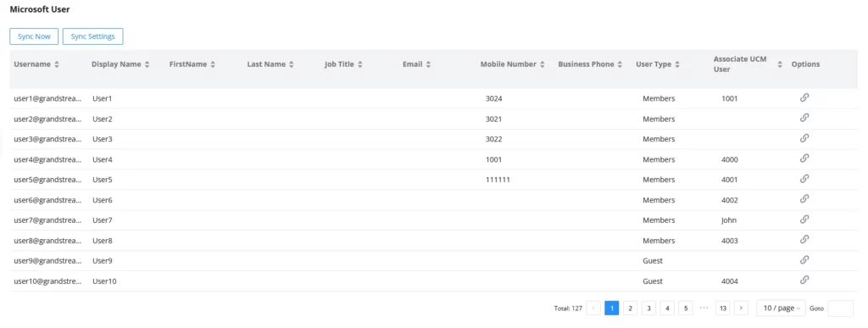Open Sync Settings
The height and width of the screenshot is (328, 868).
point(93,36)
